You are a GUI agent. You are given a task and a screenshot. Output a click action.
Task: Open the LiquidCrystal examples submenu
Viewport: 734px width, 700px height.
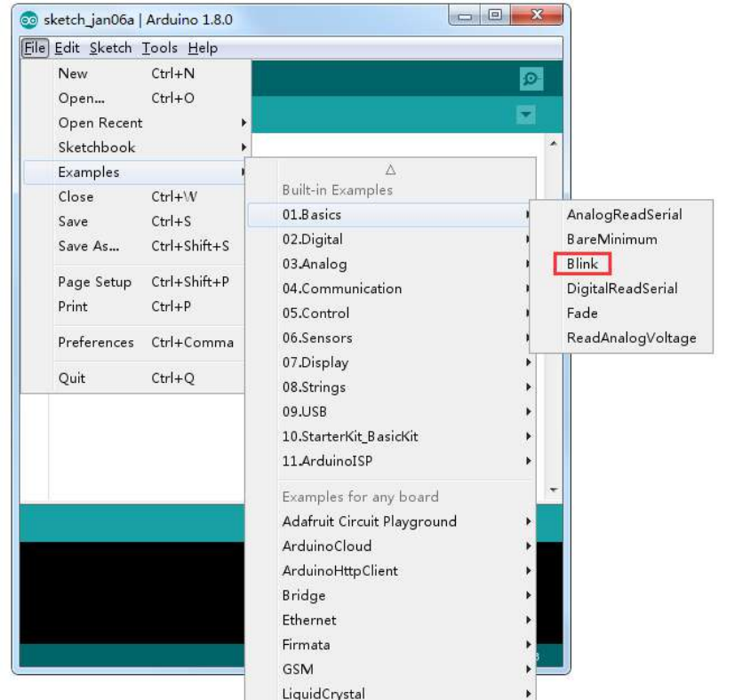click(391, 693)
